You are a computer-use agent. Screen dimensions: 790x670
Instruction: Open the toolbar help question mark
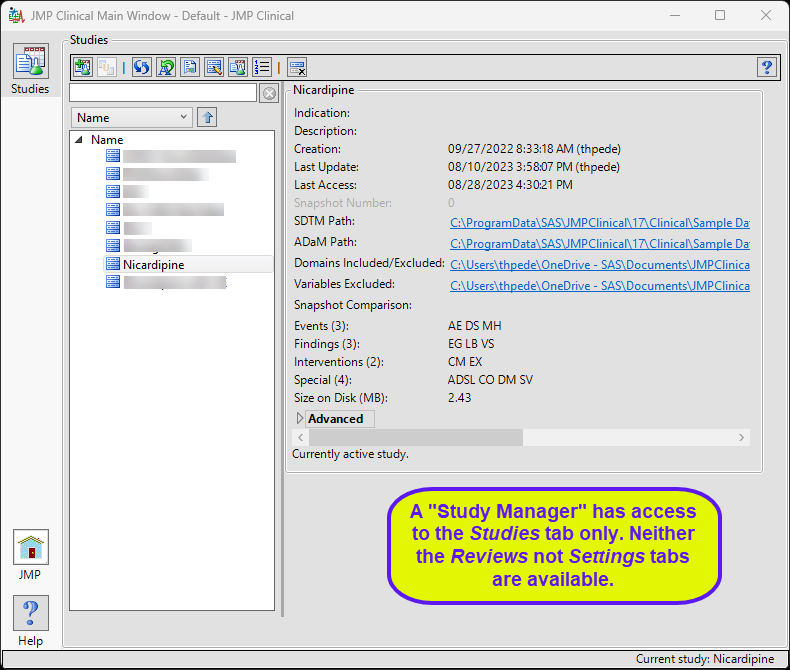(767, 67)
